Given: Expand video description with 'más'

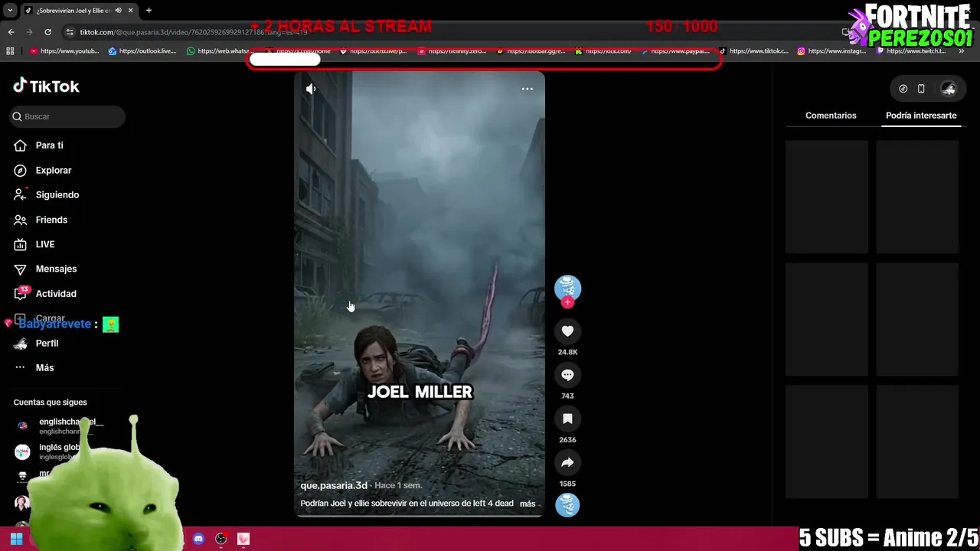Looking at the screenshot, I should [x=528, y=504].
